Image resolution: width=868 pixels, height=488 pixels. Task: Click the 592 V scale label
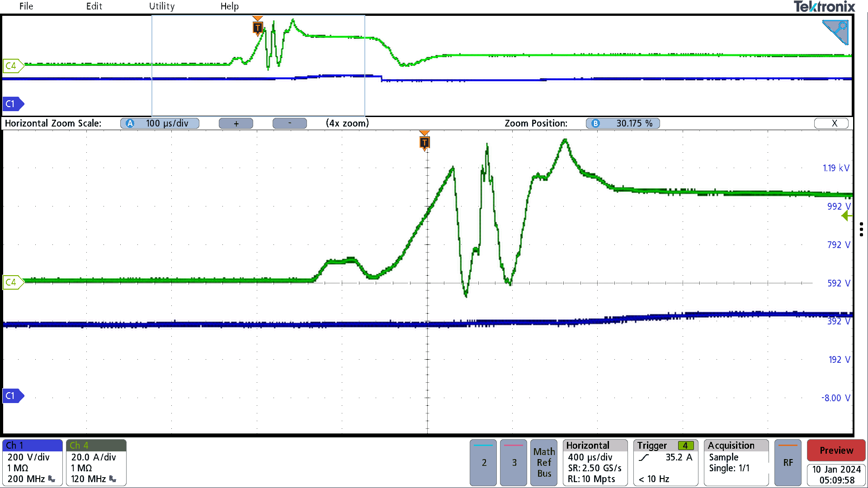(839, 283)
